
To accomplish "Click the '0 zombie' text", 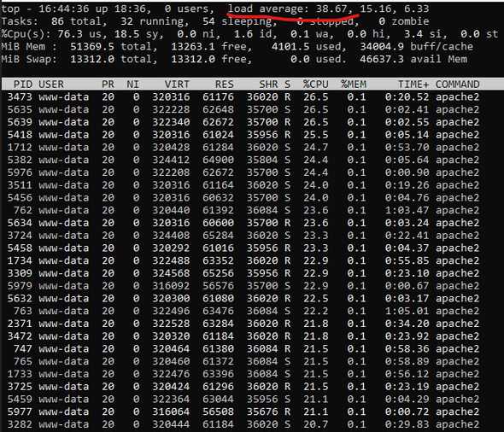I will (404, 21).
